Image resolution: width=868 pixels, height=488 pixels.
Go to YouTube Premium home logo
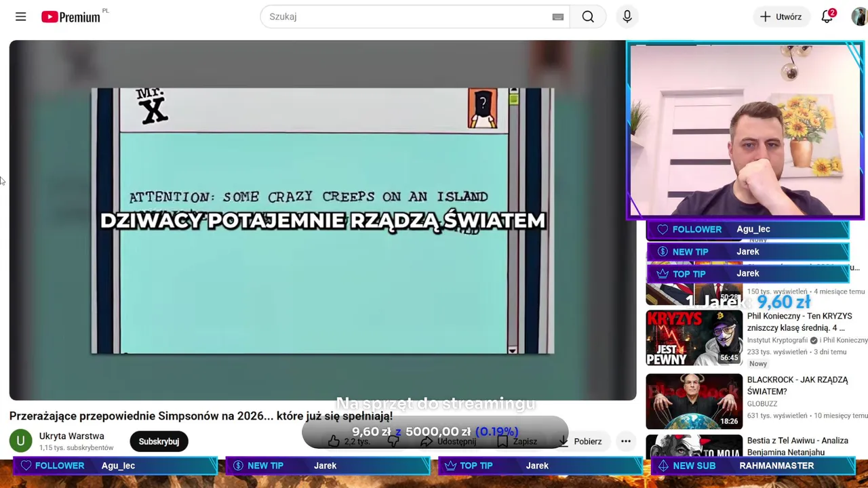click(x=71, y=17)
